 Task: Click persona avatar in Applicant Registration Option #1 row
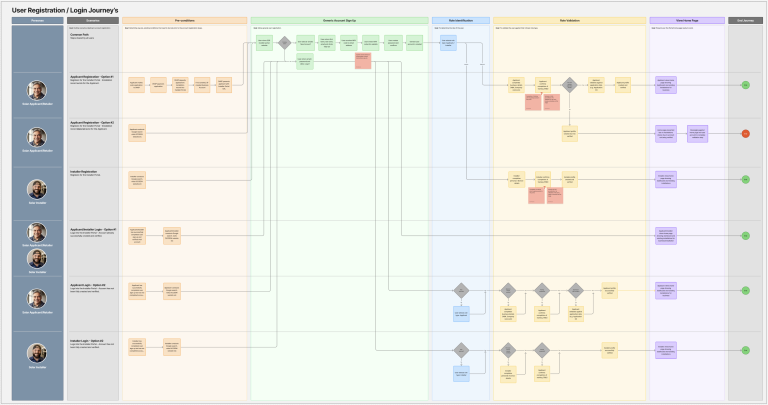coord(37,91)
